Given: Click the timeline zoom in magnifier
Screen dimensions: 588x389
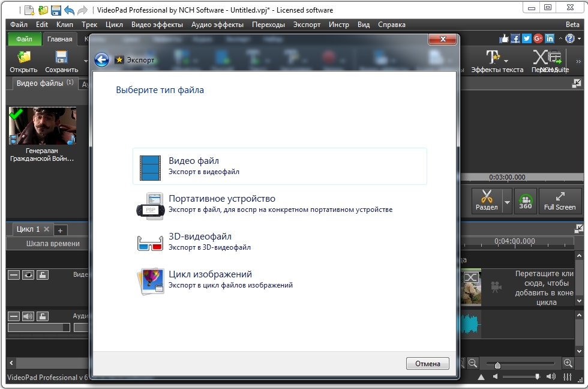Looking at the screenshot, I should point(568,363).
